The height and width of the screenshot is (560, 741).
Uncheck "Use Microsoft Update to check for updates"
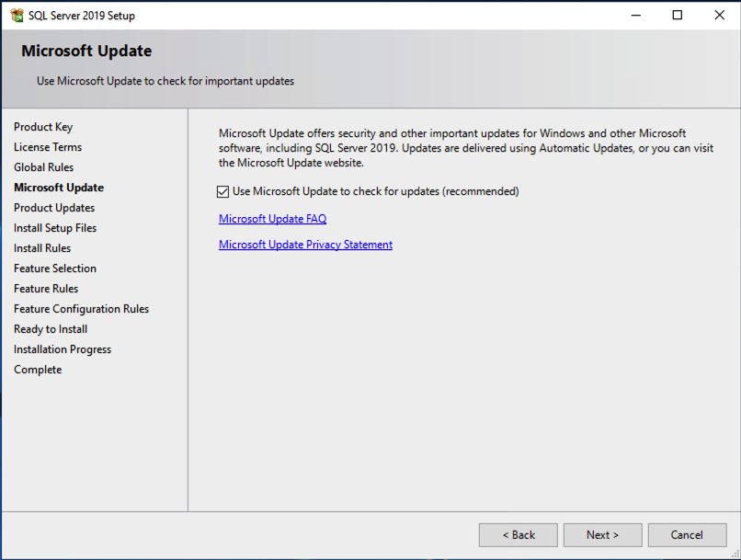[x=222, y=191]
